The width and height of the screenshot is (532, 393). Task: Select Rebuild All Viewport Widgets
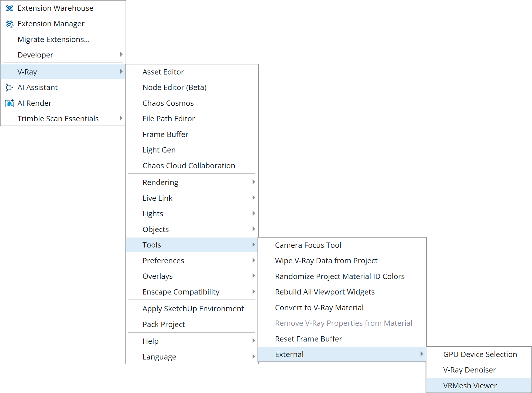tap(342, 292)
